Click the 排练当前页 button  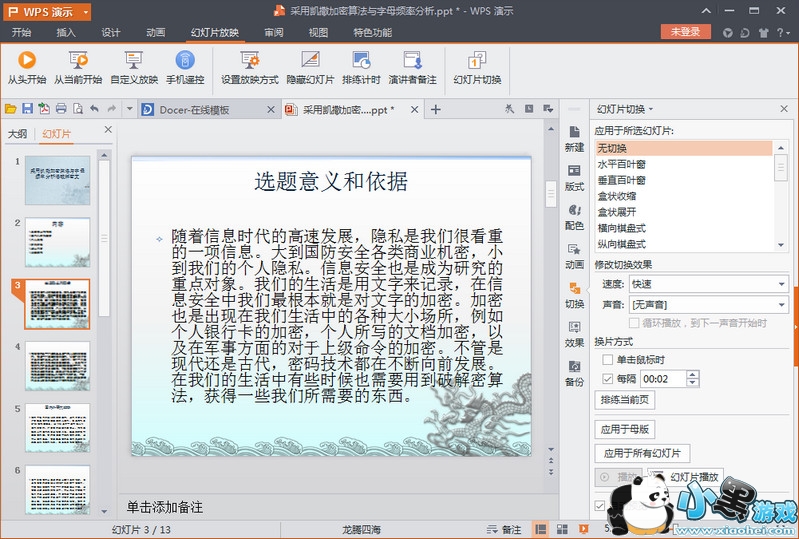pyautogui.click(x=625, y=400)
